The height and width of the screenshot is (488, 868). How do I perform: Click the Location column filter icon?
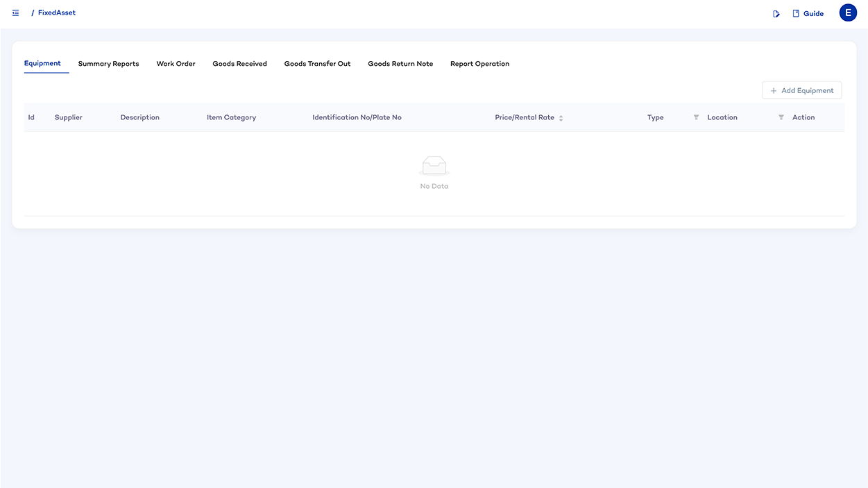click(781, 117)
